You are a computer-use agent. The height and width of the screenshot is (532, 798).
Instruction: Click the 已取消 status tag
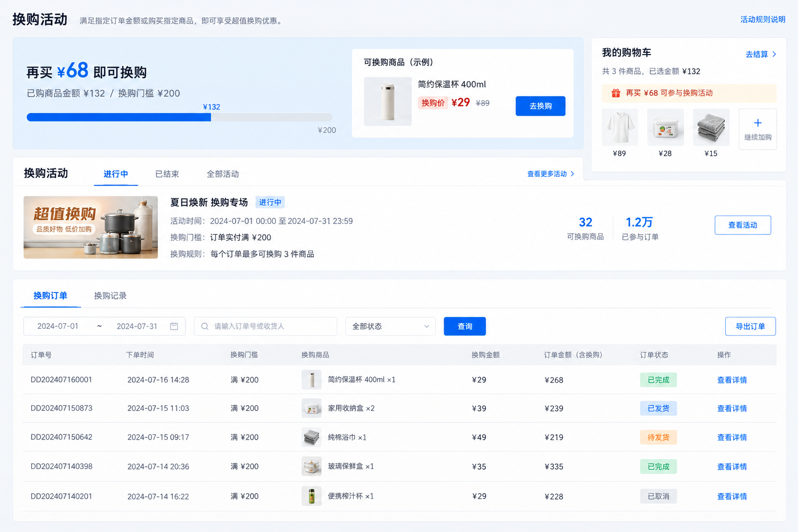(658, 496)
